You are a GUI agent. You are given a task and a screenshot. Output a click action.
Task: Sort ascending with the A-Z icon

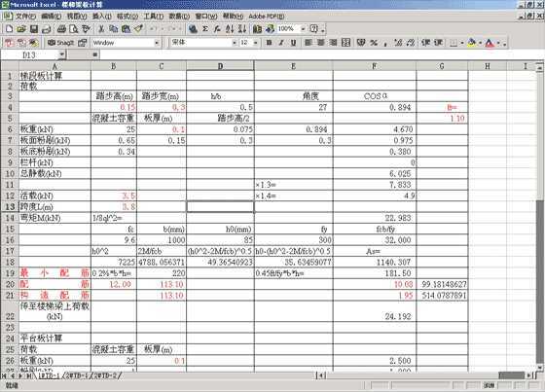(x=230, y=29)
